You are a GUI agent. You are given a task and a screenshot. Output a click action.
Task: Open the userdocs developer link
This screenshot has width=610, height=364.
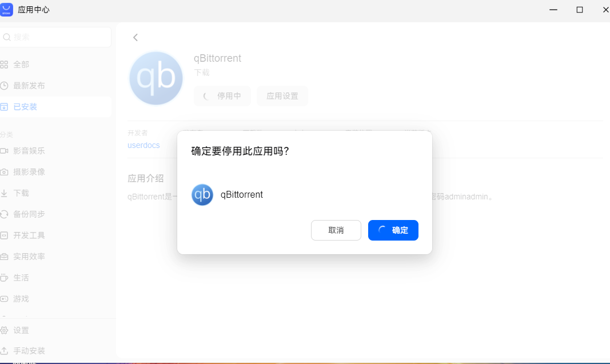pos(143,145)
